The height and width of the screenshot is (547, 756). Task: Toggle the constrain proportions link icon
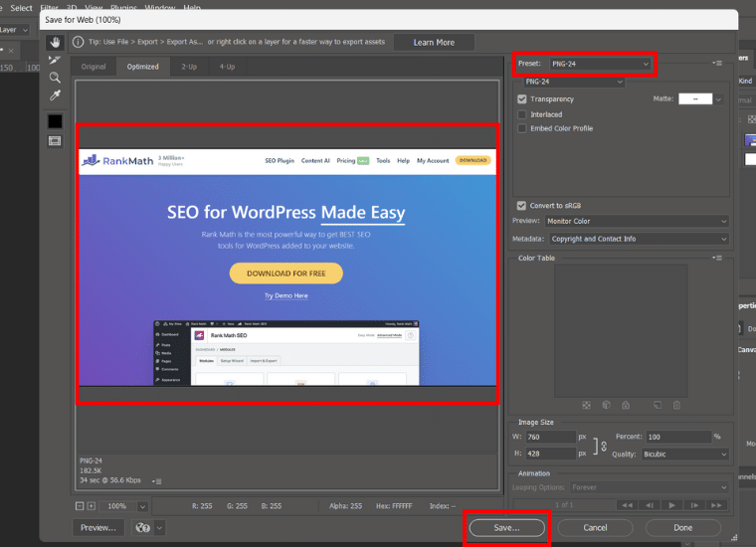tap(604, 447)
